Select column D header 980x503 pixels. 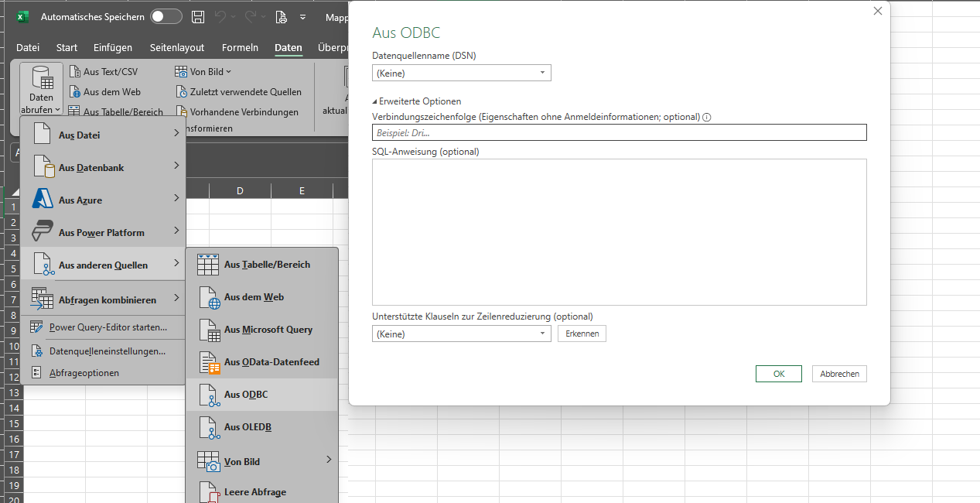click(240, 190)
